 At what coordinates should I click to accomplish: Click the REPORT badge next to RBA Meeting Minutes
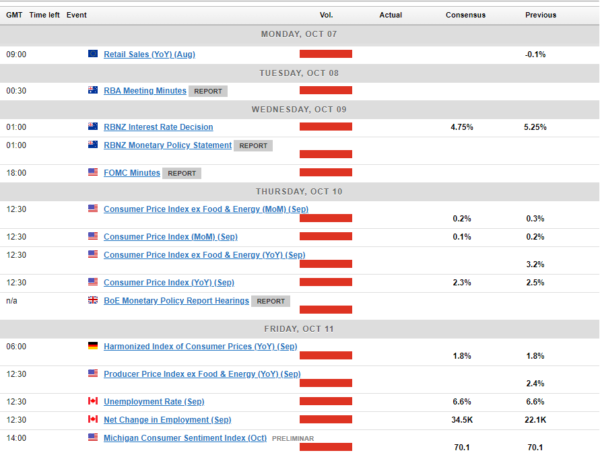(207, 91)
